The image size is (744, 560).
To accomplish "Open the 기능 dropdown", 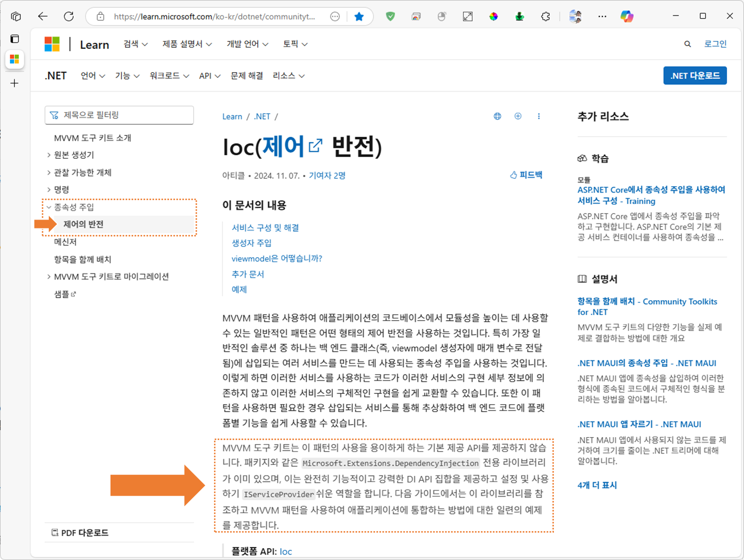I will 127,76.
